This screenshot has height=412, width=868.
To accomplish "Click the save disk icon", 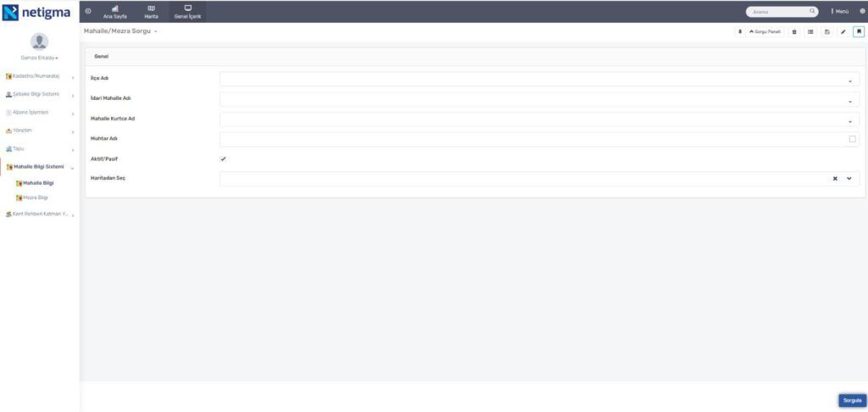I will (x=827, y=32).
